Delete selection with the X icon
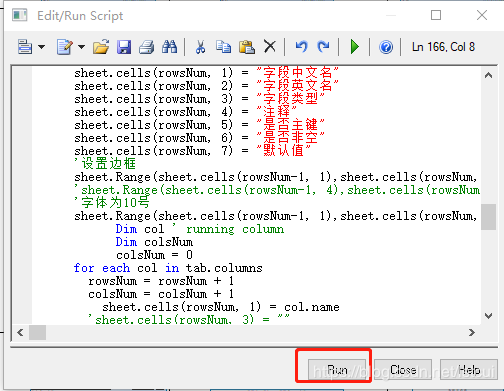Viewport: 504px width, 391px height. click(270, 46)
